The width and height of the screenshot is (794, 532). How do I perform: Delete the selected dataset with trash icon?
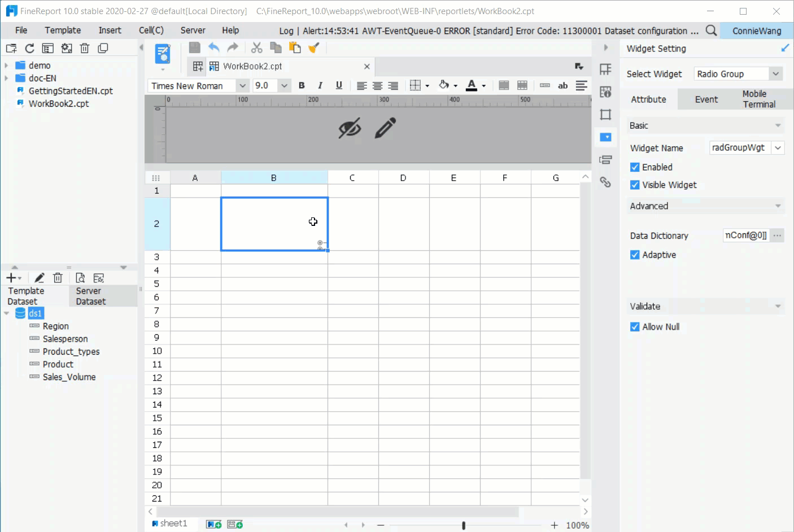(58, 278)
